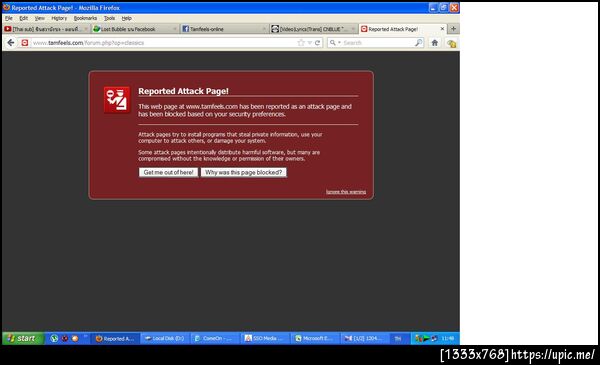The width and height of the screenshot is (600, 365).
Task: Open the SSO Media taskbar button
Action: 264,339
